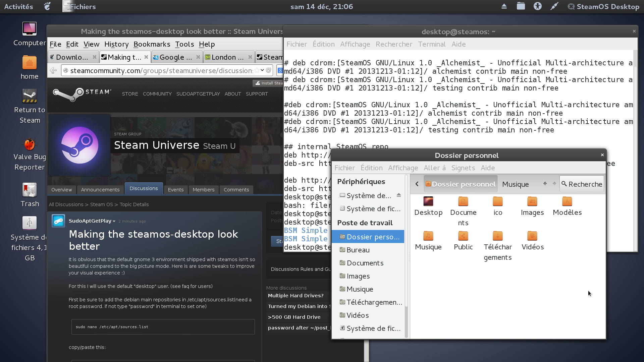Click the browser back arrow button
The width and height of the screenshot is (644, 362).
[54, 70]
